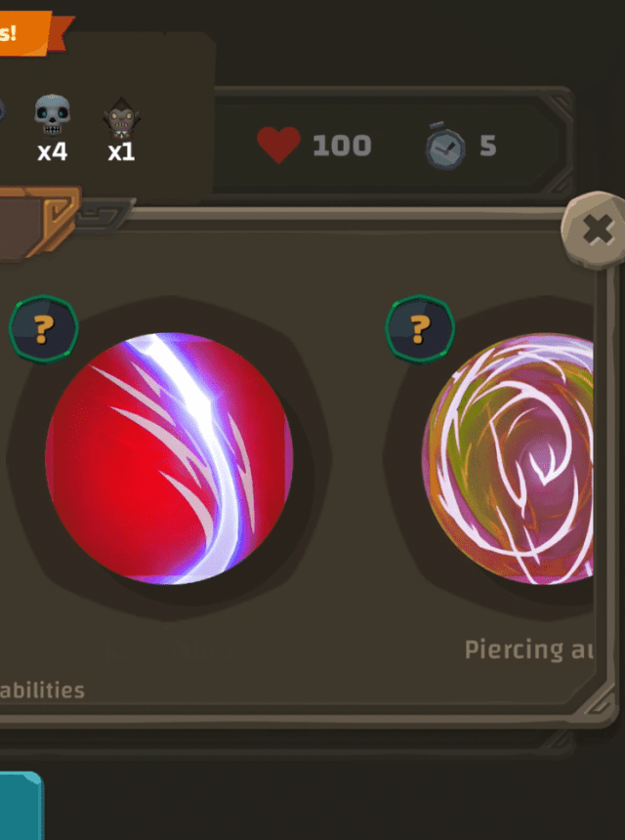Click the health value 100

(342, 146)
